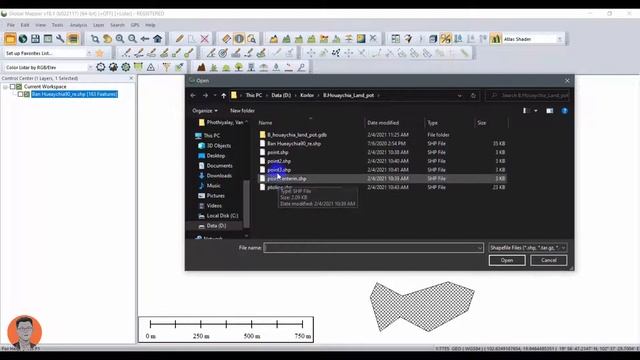The image size is (640, 360).
Task: Expand address bar previous locations dropdown
Action: pyautogui.click(x=460, y=96)
